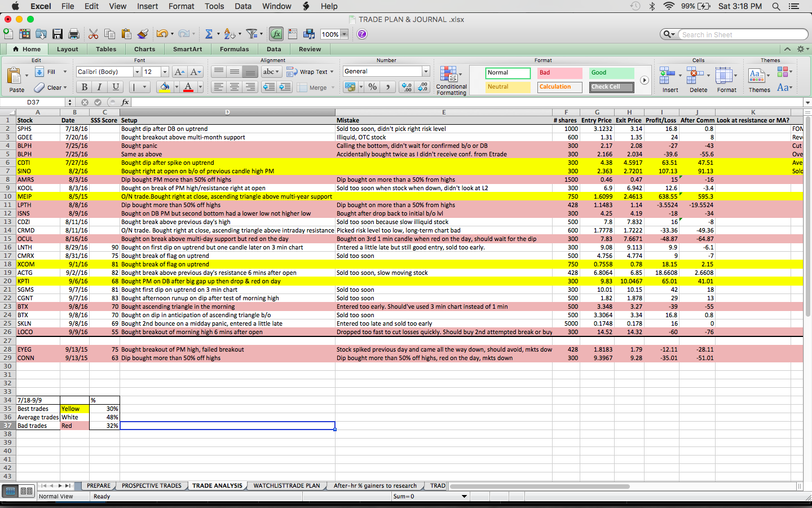Click the Wrap Text button

point(310,72)
